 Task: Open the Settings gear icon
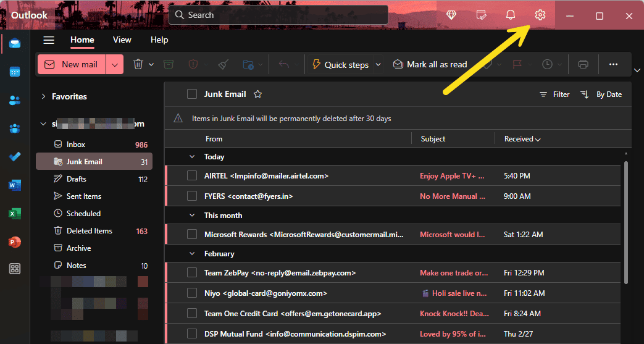coord(540,15)
